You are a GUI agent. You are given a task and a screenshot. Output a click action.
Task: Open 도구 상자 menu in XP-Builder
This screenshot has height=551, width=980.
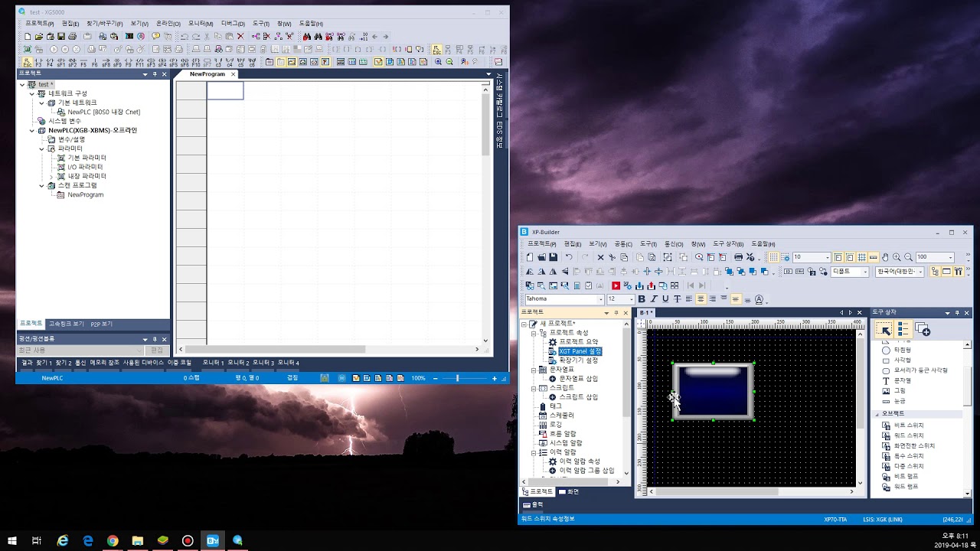[x=728, y=244]
